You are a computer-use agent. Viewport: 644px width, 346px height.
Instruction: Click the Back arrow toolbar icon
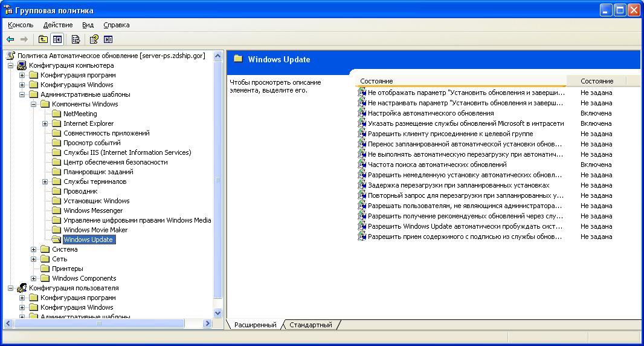click(10, 39)
